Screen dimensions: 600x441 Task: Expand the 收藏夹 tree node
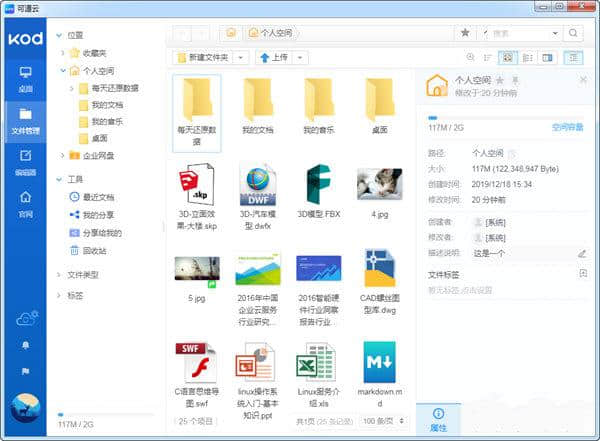[x=63, y=52]
